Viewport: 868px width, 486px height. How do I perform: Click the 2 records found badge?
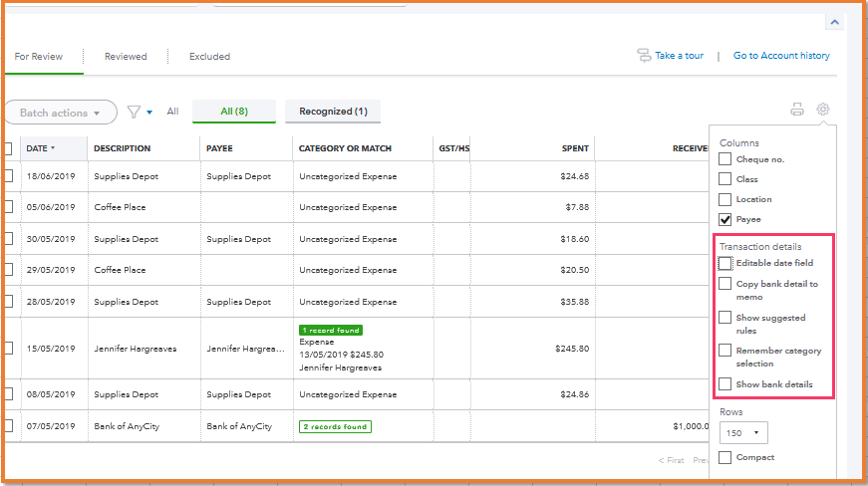335,427
